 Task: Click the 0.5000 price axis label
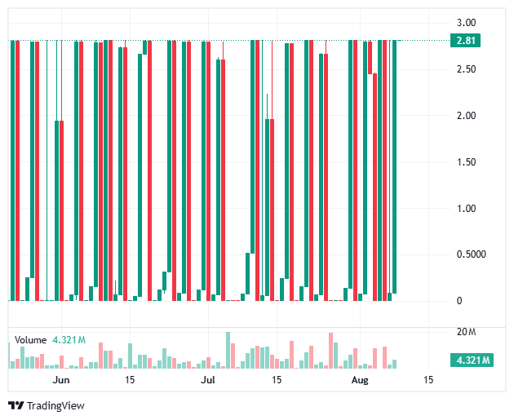point(471,254)
